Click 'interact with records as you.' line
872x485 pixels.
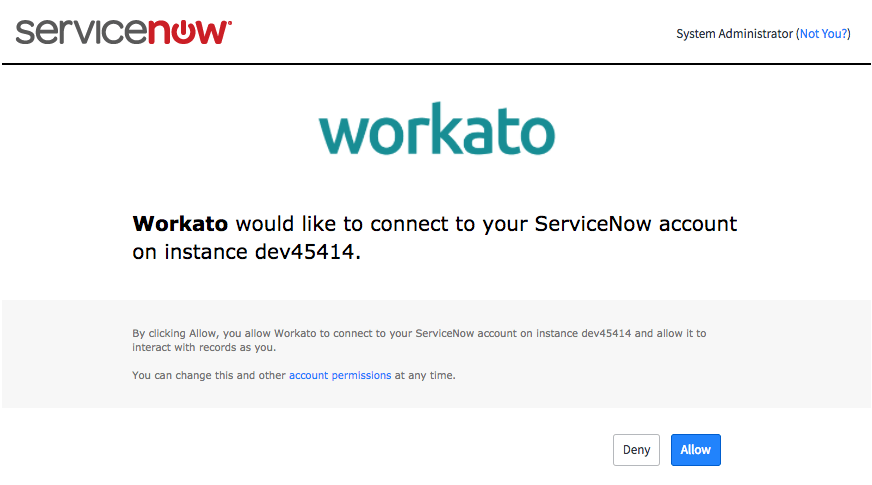pyautogui.click(x=203, y=348)
